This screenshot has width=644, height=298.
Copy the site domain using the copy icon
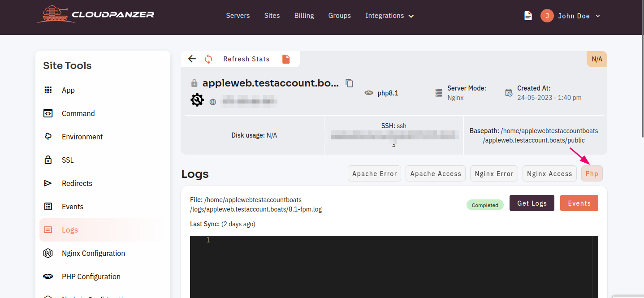pyautogui.click(x=350, y=83)
